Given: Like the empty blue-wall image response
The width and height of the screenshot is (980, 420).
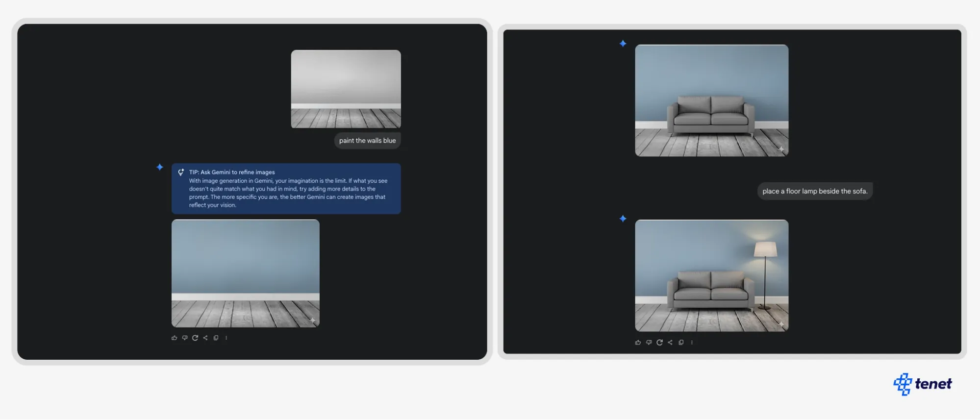Looking at the screenshot, I should point(174,338).
